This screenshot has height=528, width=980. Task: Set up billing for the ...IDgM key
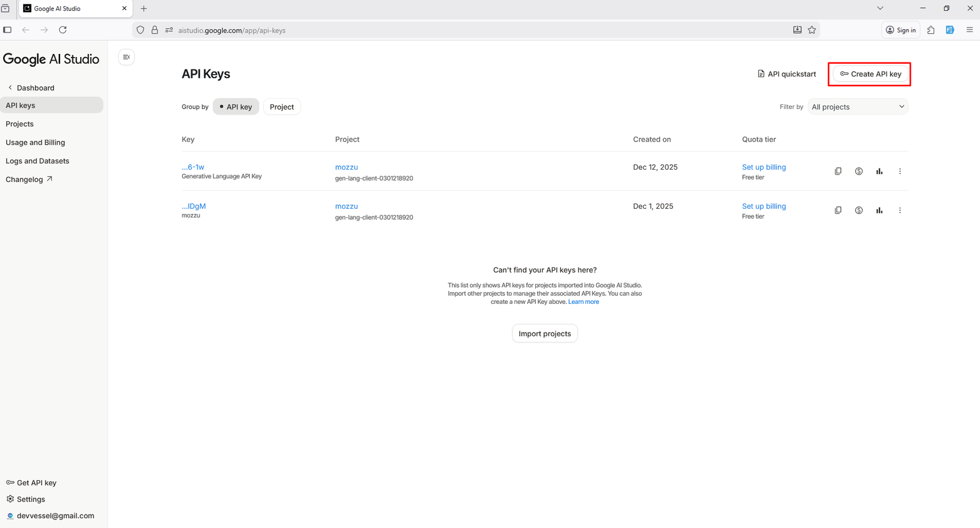coord(764,206)
